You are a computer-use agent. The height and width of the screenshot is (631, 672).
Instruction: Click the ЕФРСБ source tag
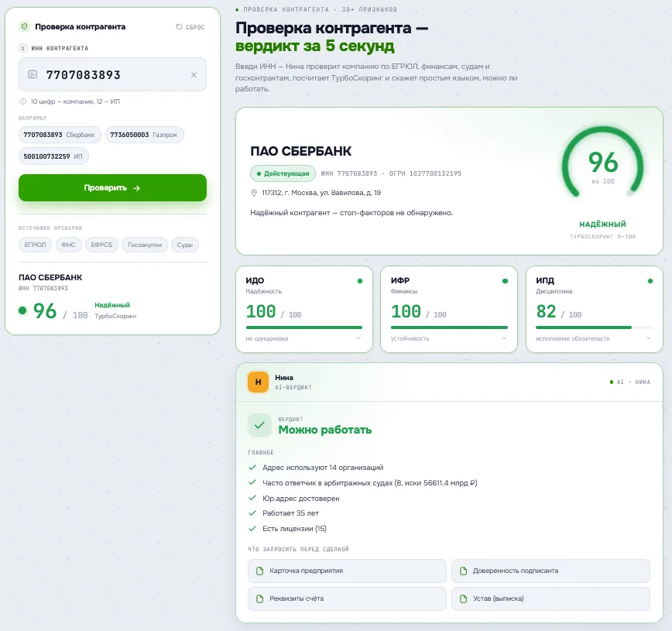pos(101,245)
